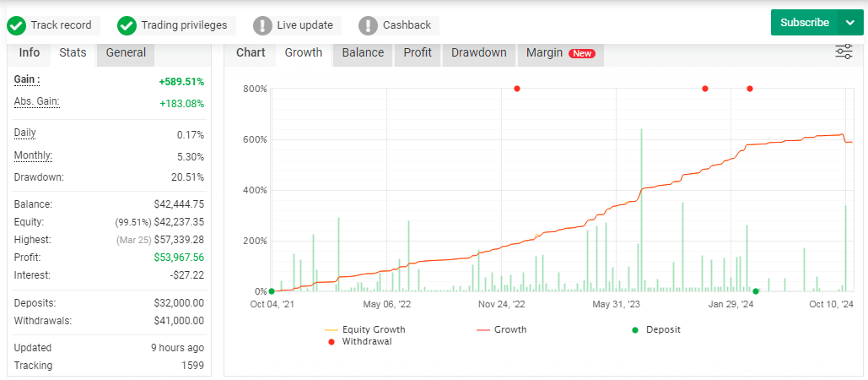
Task: Click the 800% y-axis label
Action: tap(255, 90)
